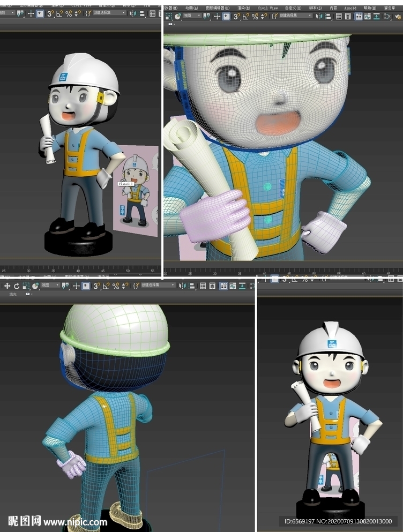Viewport: 403px width, 532px height.
Task: Click the Align tool in top-left panel
Action: tap(142, 13)
